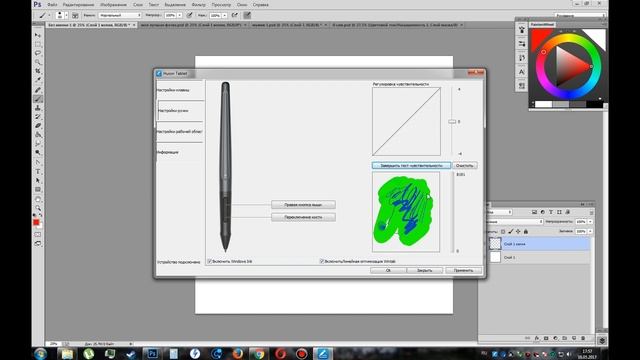Open brush preset picker arrow
Image resolution: width=640 pixels, height=360 pixels.
click(66, 16)
